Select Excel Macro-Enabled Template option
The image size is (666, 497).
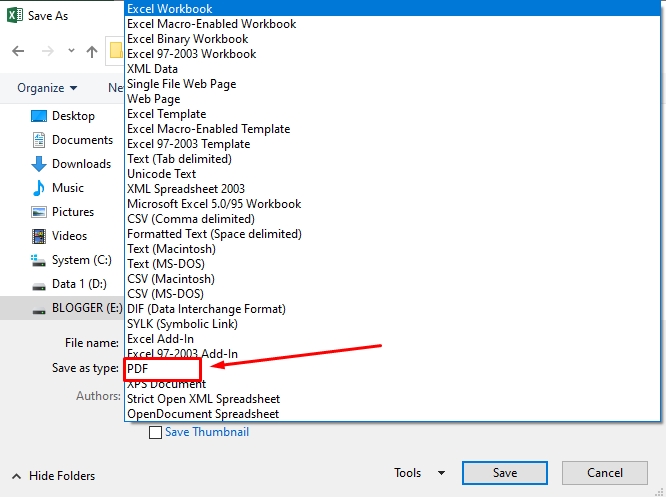392,129
